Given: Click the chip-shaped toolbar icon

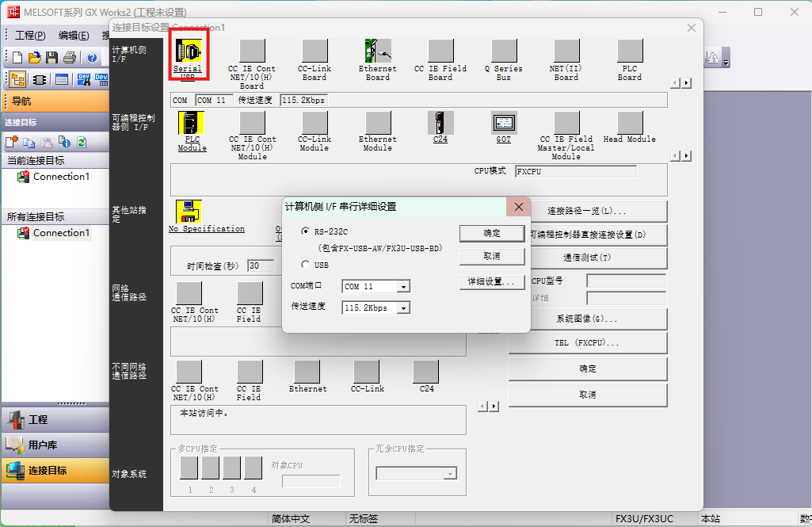Looking at the screenshot, I should [40, 80].
